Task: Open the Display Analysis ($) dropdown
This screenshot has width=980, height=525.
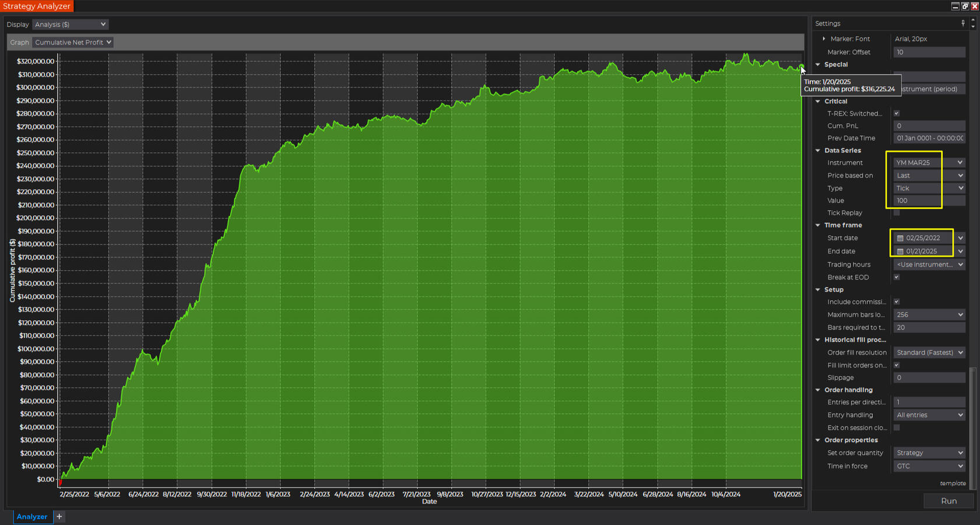Action: (70, 24)
